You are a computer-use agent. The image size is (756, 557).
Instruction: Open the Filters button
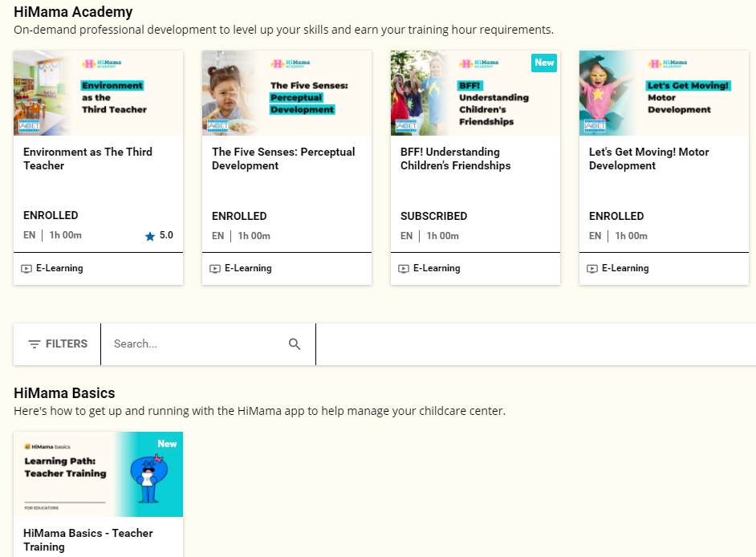pos(57,344)
